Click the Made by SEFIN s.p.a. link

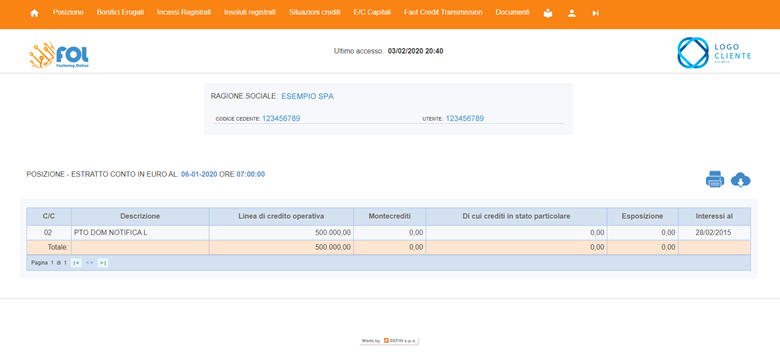390,341
